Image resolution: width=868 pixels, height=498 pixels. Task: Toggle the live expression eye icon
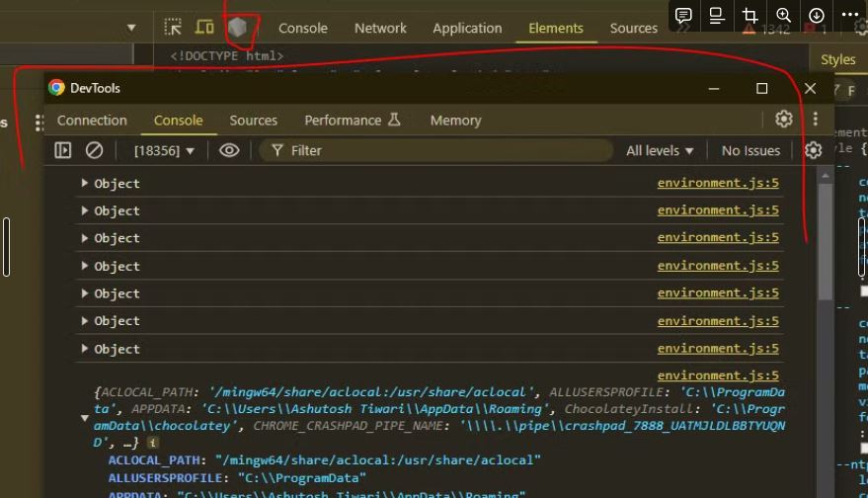229,150
